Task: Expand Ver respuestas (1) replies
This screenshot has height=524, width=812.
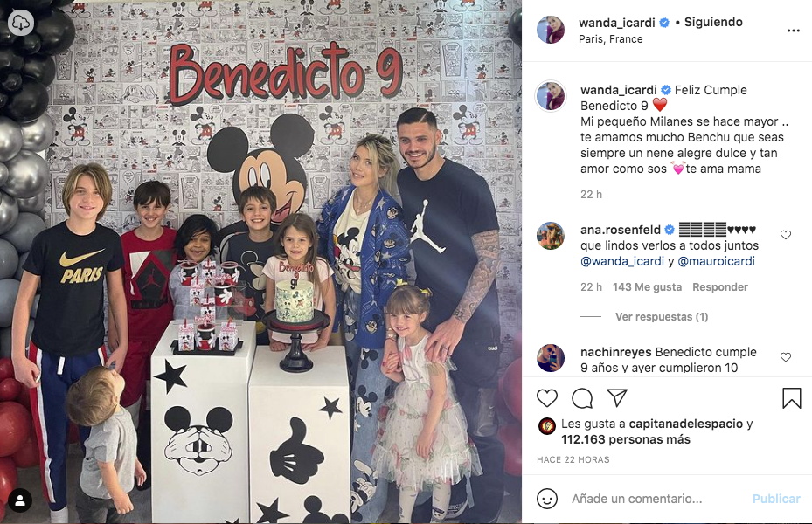Action: (662, 316)
